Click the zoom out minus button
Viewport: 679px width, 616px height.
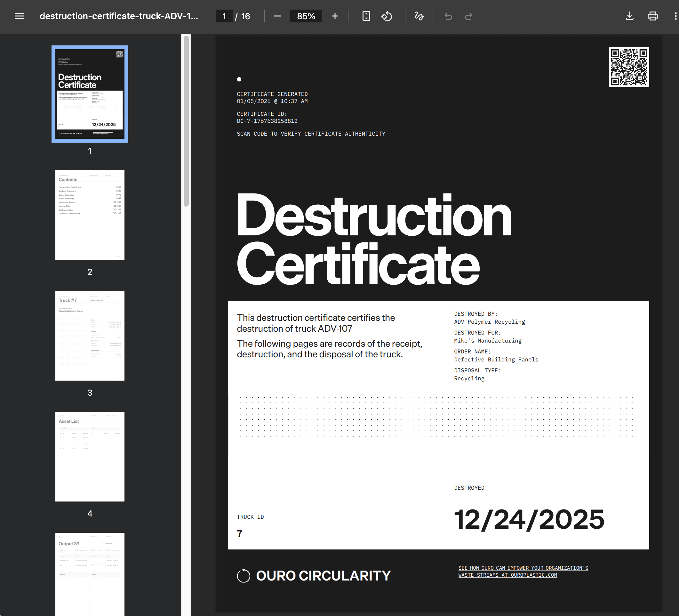[x=277, y=16]
